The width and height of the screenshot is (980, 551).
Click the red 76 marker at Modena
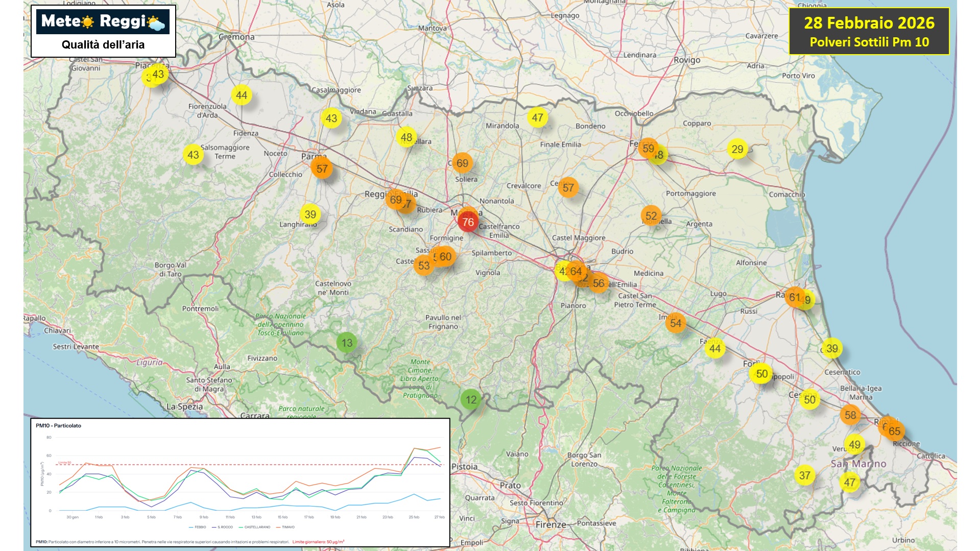(x=468, y=222)
